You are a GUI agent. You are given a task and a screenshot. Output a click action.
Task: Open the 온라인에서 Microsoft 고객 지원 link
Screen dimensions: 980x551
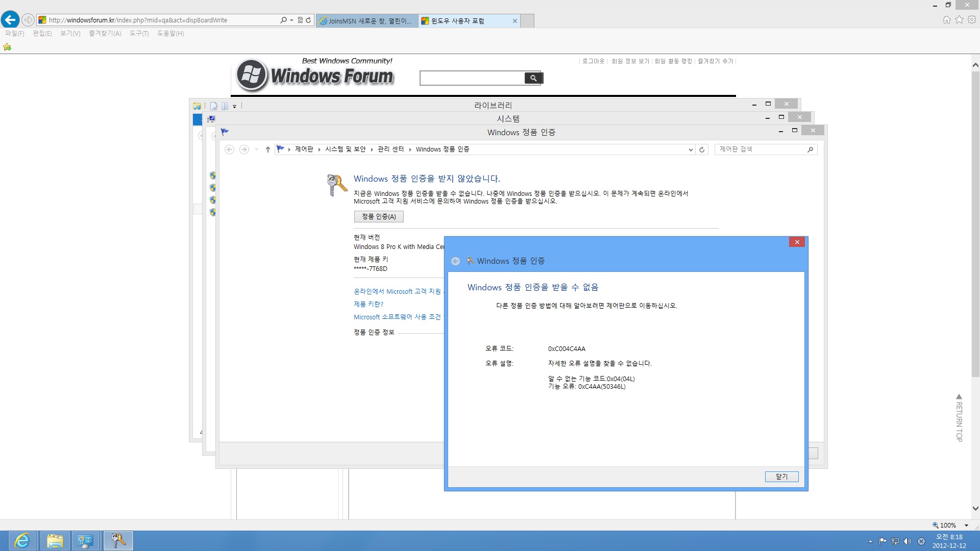(397, 291)
